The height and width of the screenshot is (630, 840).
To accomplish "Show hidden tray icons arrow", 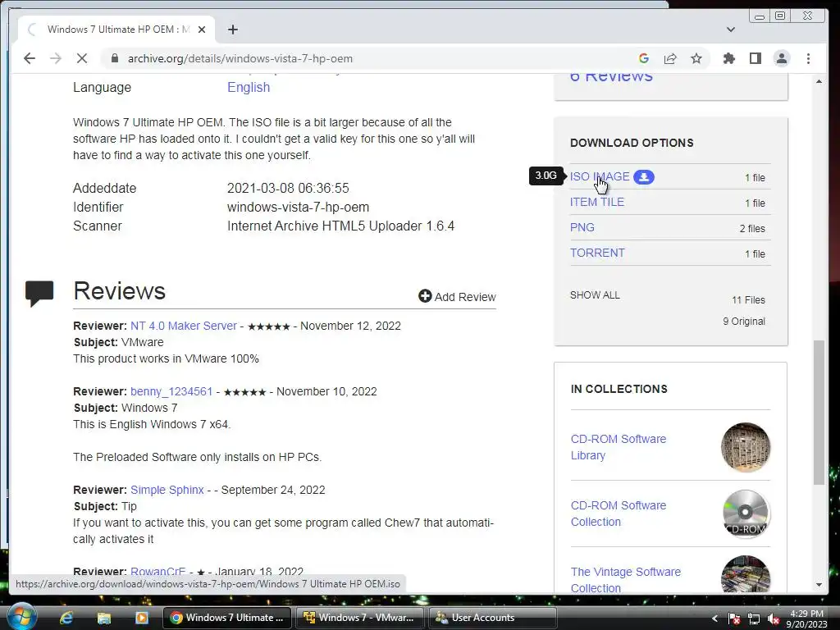I will pyautogui.click(x=714, y=619).
